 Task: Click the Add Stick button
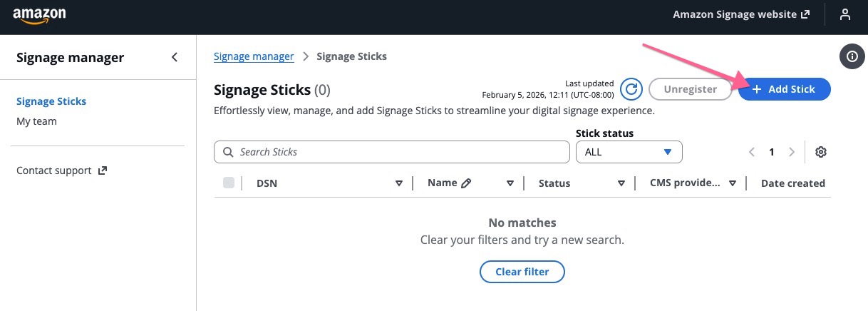pyautogui.click(x=784, y=89)
